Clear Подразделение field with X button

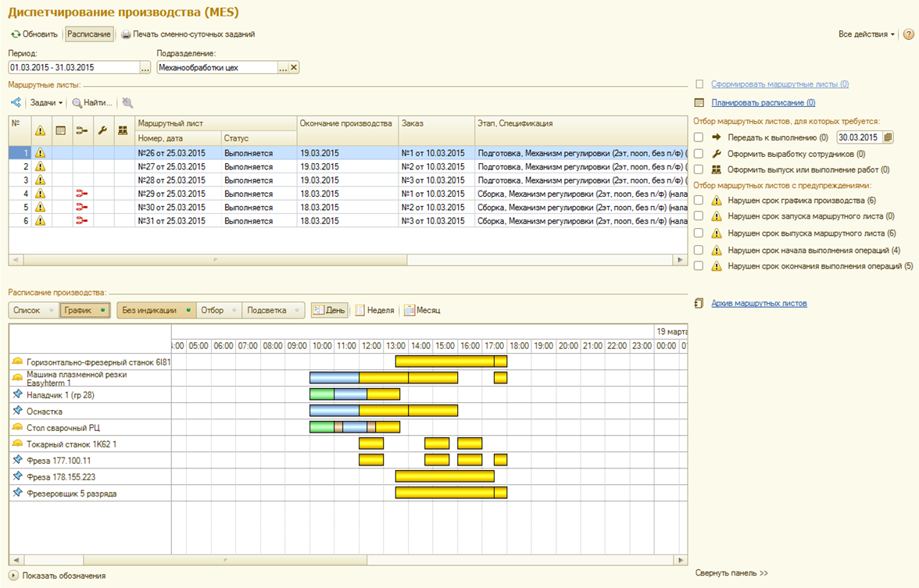coord(294,68)
